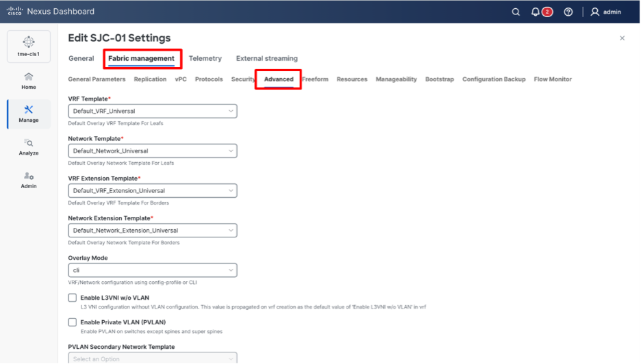Enable L3VNI w/o VLAN checkbox

pos(73,298)
